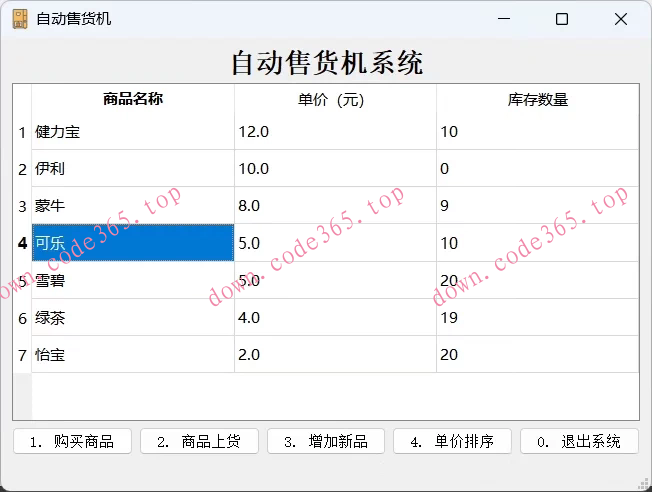Image resolution: width=652 pixels, height=492 pixels.
Task: Sort by price with 4. 单价排序 button
Action: pyautogui.click(x=452, y=441)
